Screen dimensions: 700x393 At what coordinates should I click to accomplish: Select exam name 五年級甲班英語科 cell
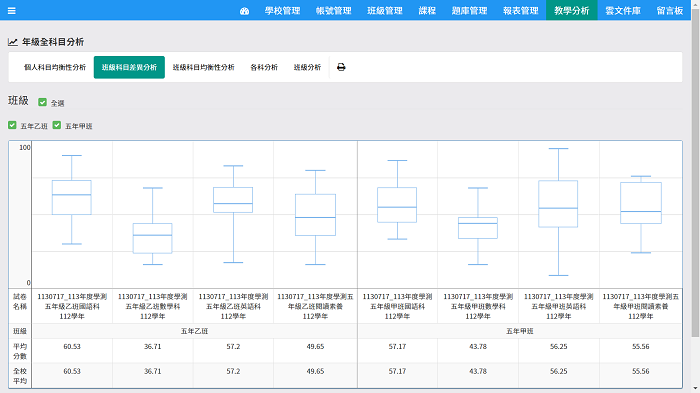[x=558, y=306]
